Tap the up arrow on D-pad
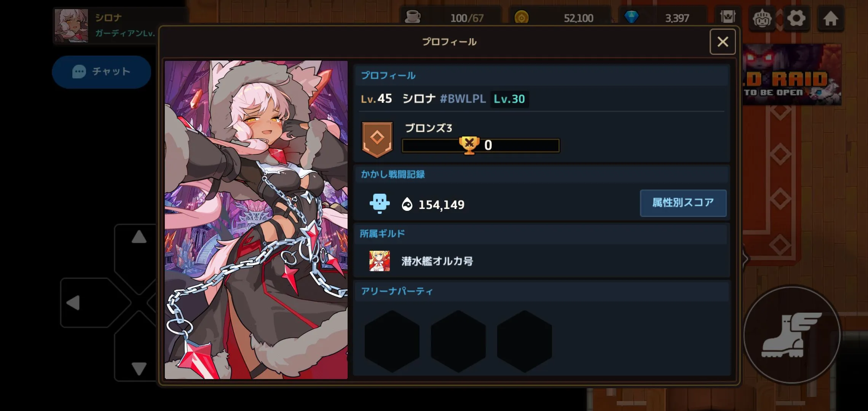 pos(139,237)
